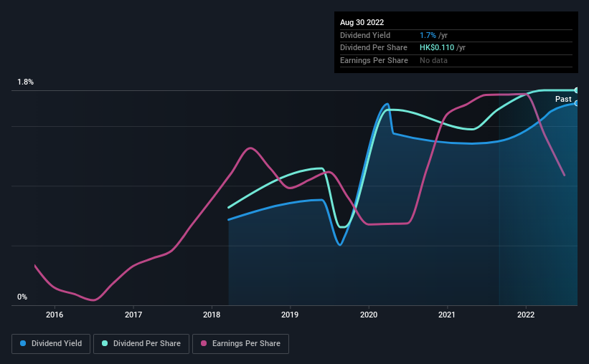The width and height of the screenshot is (589, 364).
Task: Click the blue Dividend Yield legend dot
Action: pyautogui.click(x=23, y=343)
